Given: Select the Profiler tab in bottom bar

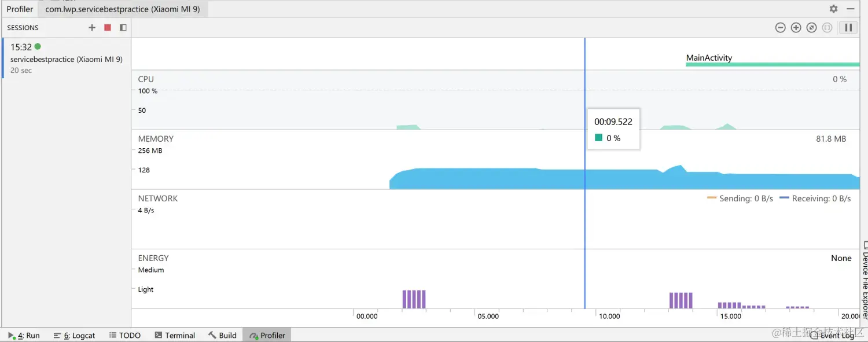Looking at the screenshot, I should click(267, 335).
